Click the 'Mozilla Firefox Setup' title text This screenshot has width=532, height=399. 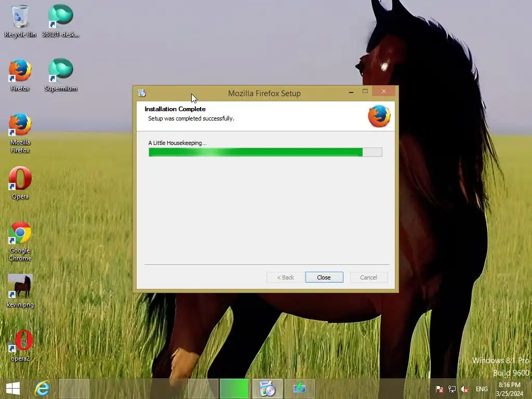tap(264, 94)
